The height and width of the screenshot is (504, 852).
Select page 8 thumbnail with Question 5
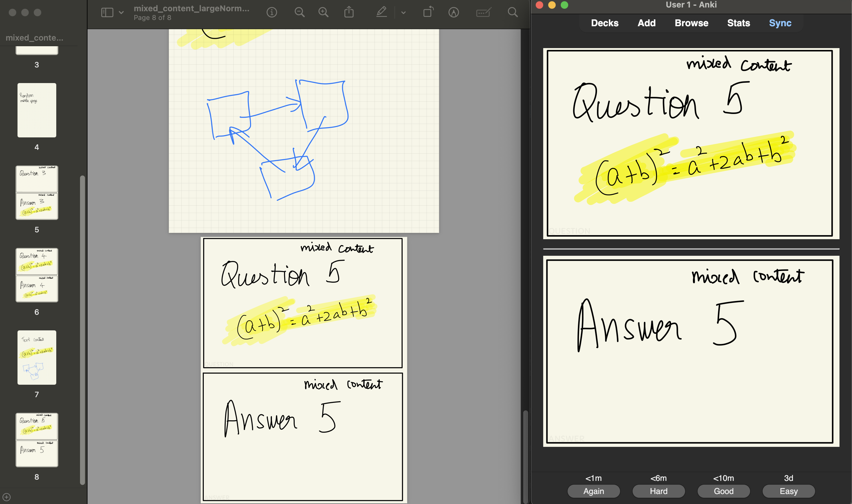pos(37,440)
